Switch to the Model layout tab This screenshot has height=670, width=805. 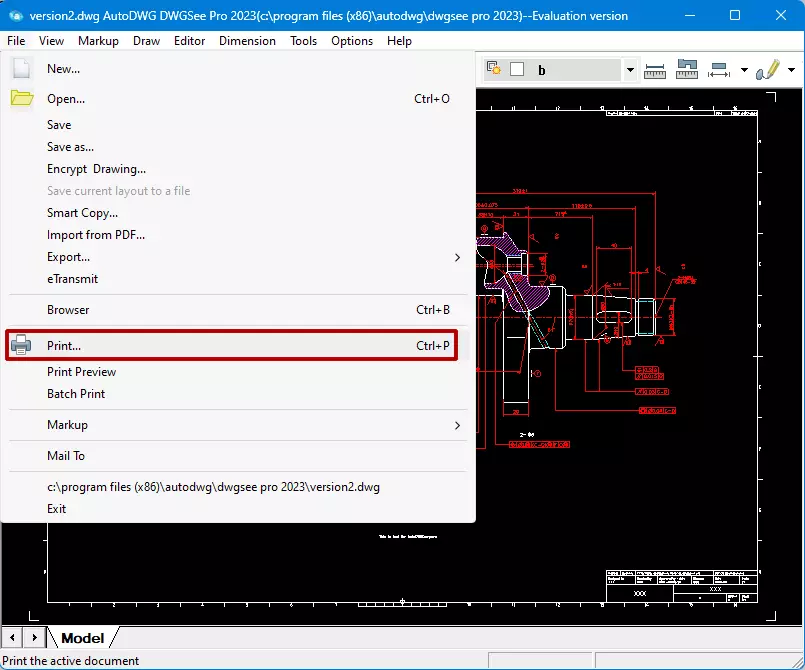(83, 638)
